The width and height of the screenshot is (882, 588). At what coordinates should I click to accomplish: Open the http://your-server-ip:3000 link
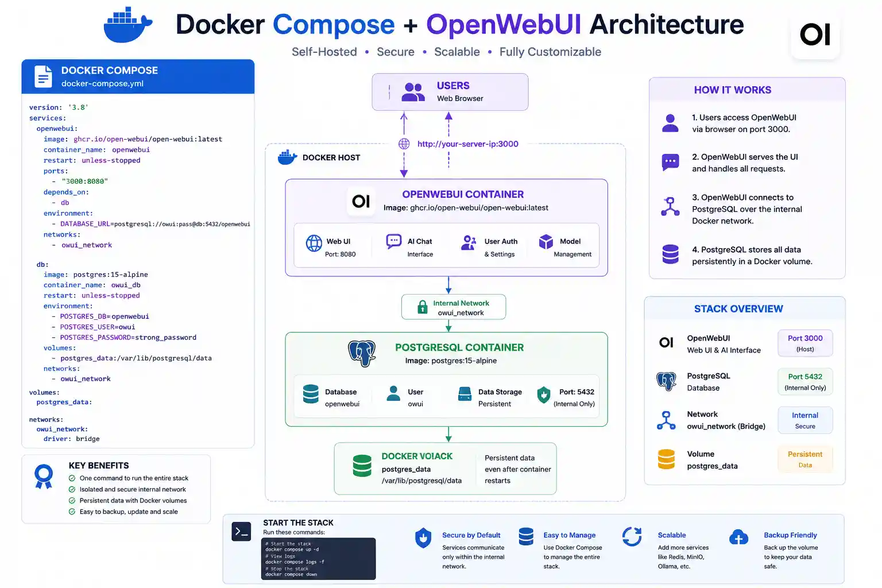point(467,144)
